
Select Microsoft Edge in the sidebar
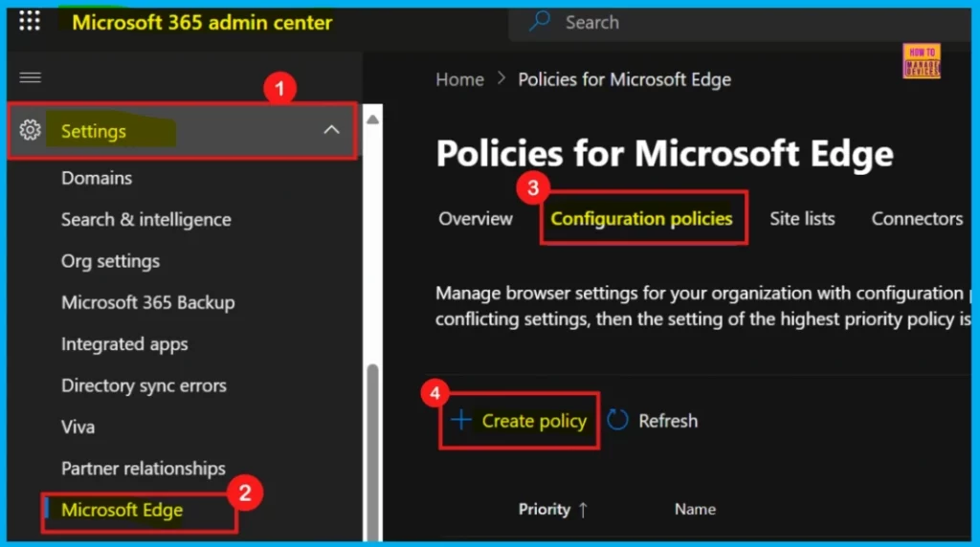click(122, 510)
